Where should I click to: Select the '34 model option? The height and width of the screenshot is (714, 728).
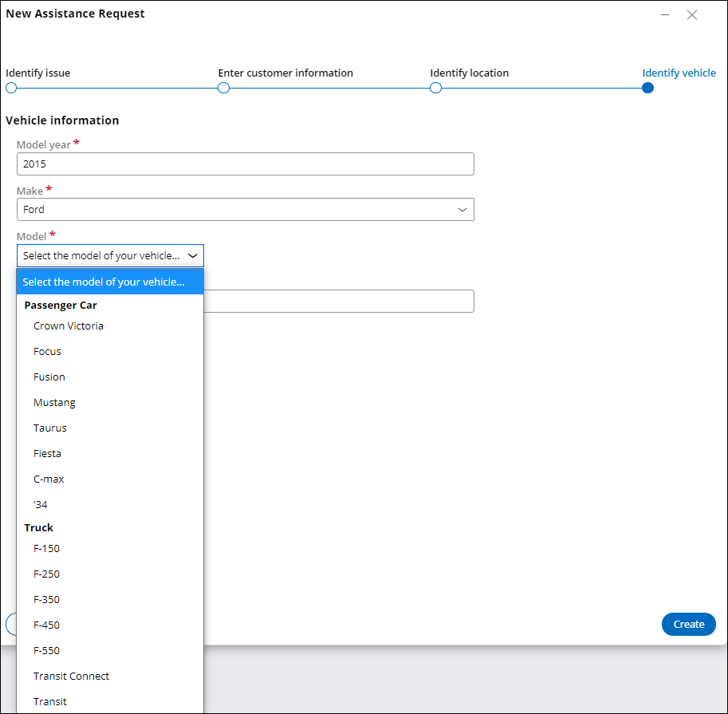tap(40, 504)
